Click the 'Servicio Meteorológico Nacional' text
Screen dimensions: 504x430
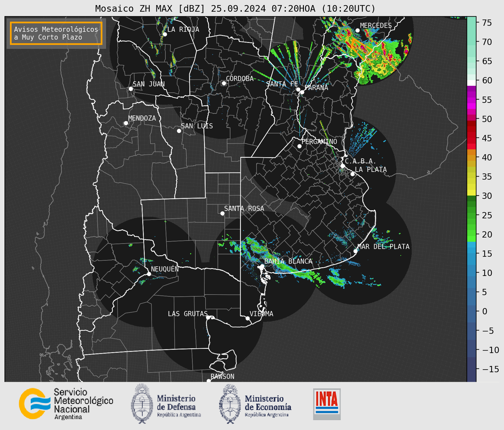84,401
